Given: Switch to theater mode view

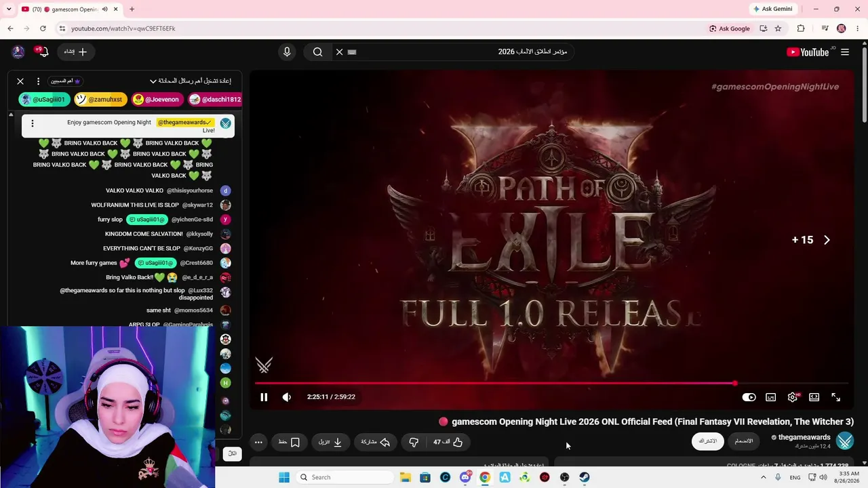Looking at the screenshot, I should (814, 397).
